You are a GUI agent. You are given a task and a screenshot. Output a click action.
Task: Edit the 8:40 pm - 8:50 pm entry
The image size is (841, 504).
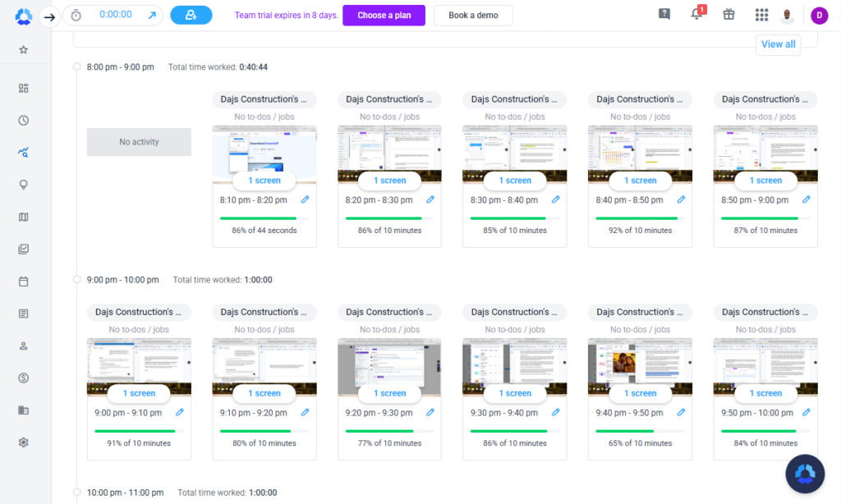(681, 199)
